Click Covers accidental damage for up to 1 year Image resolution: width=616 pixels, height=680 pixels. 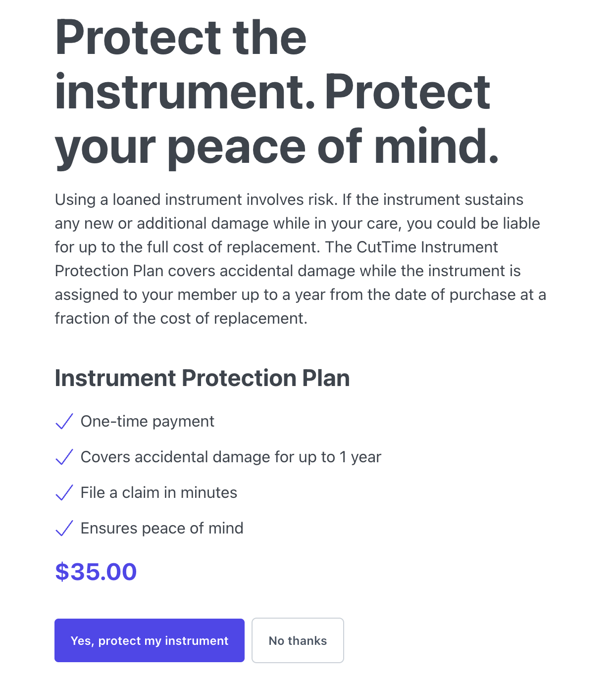coord(231,457)
